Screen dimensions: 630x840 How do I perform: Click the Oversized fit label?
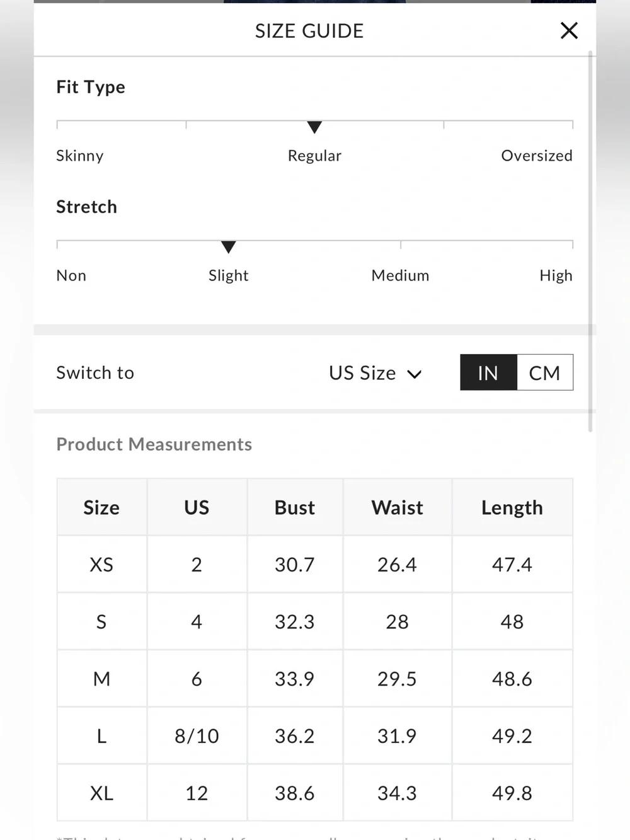point(537,156)
